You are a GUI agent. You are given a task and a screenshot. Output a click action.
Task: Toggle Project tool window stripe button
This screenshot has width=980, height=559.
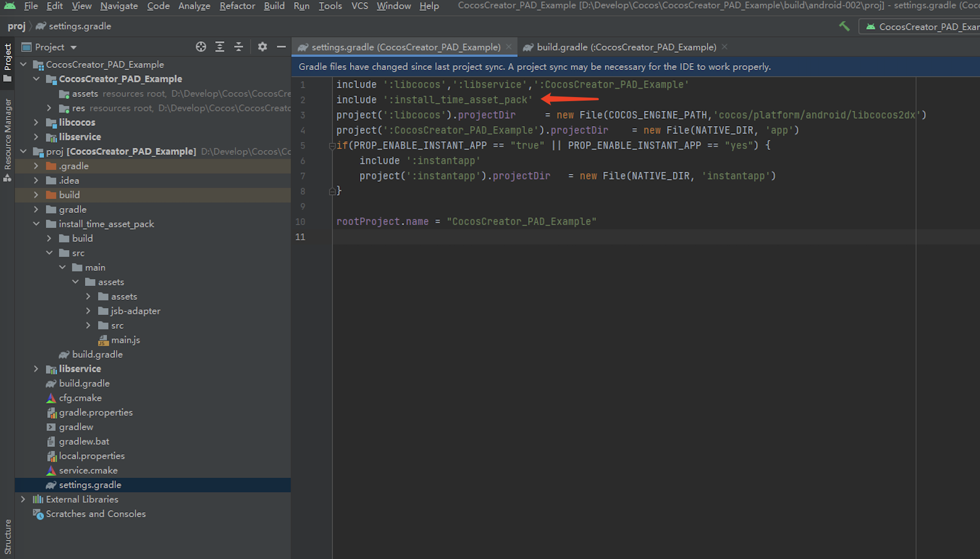tap(8, 62)
